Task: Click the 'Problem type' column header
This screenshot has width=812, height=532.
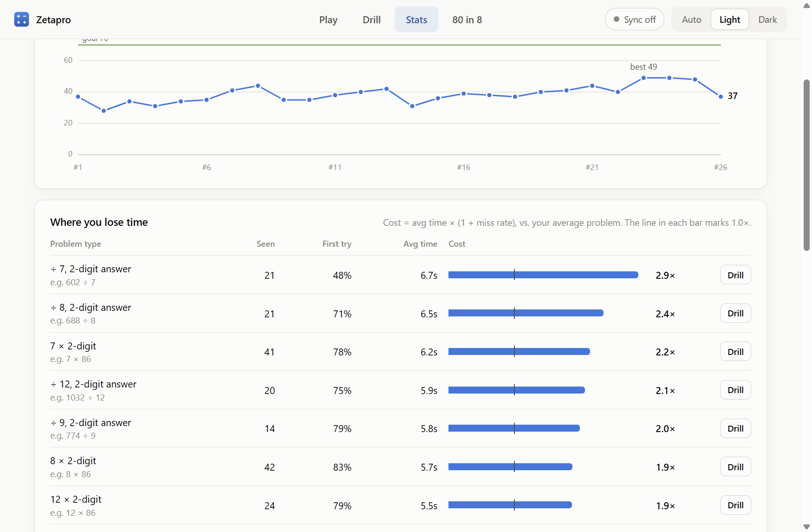Action: tap(76, 244)
